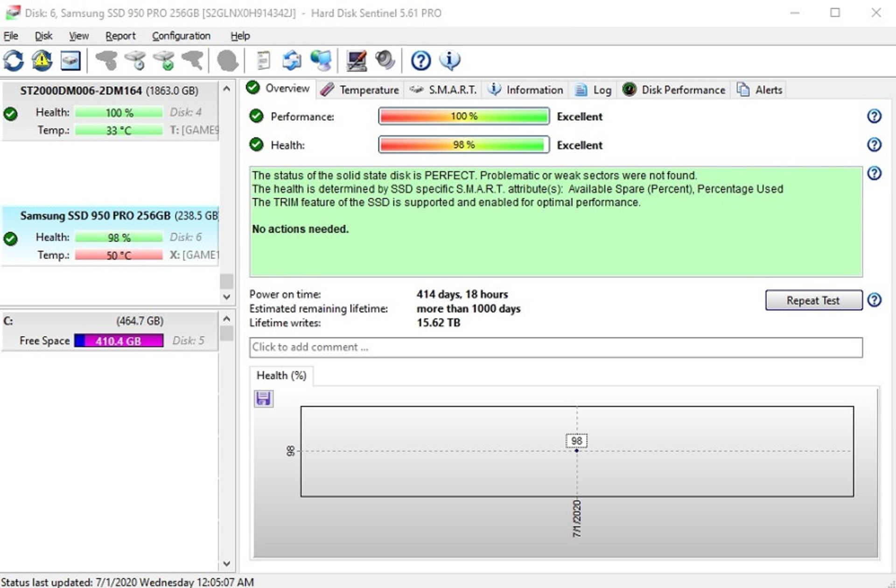Screen dimensions: 896x588
Task: Click the Hard Disk Sentinel title bar icon
Action: (x=12, y=13)
